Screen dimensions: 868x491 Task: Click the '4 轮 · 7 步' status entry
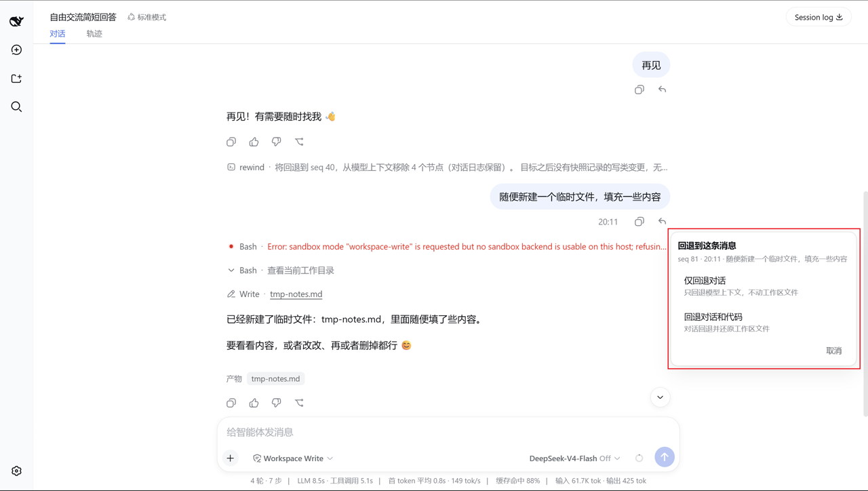point(266,481)
